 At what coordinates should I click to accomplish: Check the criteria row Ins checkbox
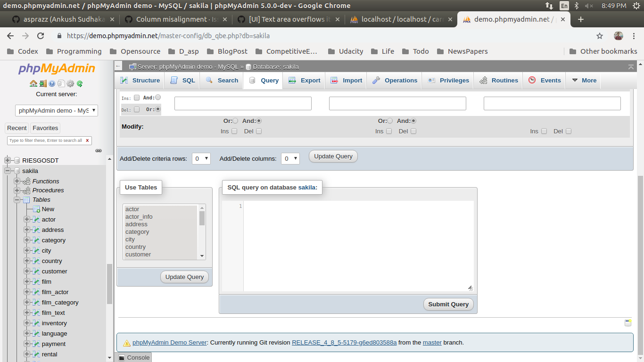[x=137, y=98]
